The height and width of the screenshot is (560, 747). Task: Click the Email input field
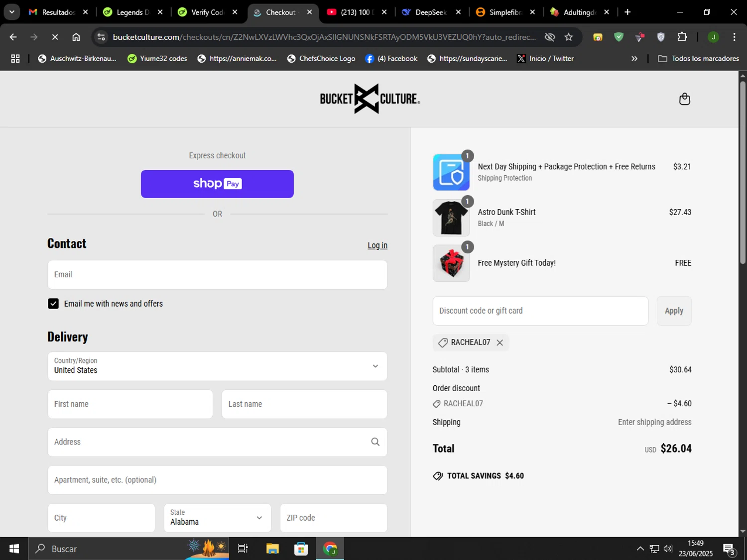pyautogui.click(x=218, y=275)
